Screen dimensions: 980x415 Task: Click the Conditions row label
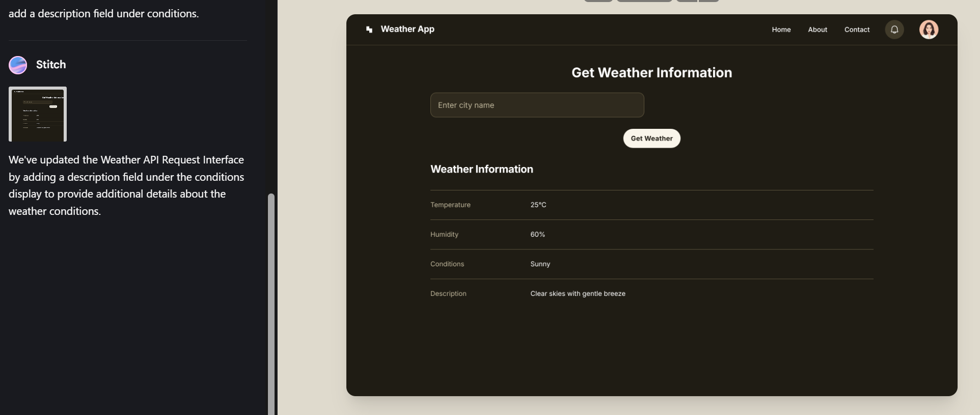coord(447,264)
